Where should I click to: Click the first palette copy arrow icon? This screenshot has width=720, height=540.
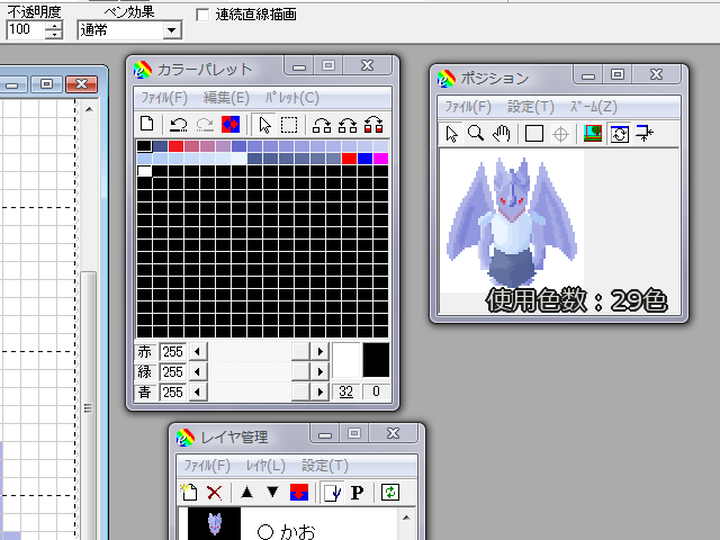[321, 125]
